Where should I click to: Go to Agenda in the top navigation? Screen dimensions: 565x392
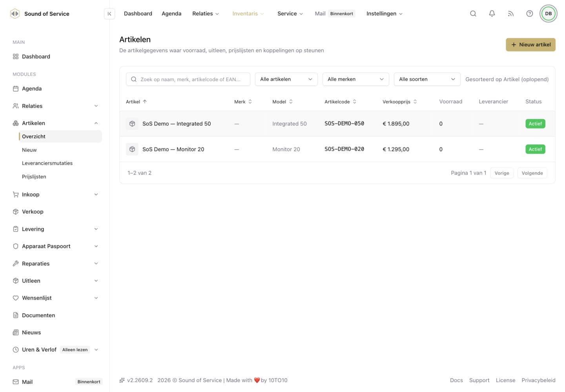coord(171,14)
